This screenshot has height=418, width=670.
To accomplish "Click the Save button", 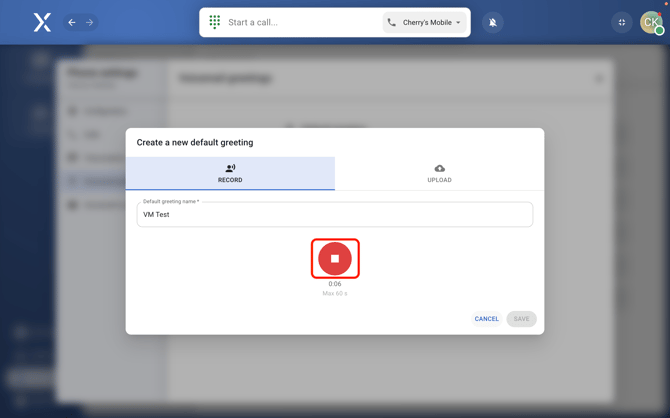I will [521, 319].
